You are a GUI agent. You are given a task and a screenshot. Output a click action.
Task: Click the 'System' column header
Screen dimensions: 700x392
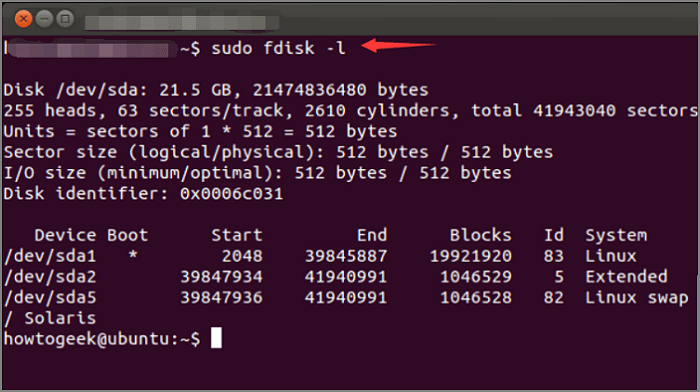point(616,236)
